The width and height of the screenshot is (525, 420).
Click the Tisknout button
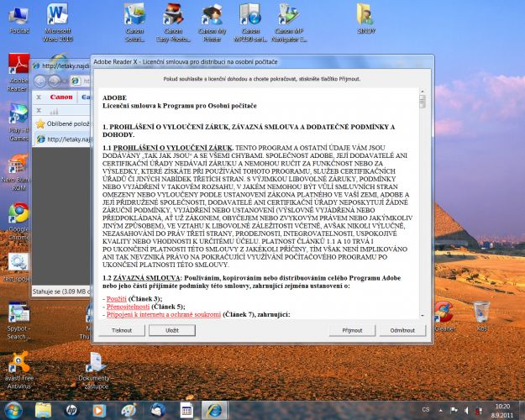pyautogui.click(x=122, y=330)
